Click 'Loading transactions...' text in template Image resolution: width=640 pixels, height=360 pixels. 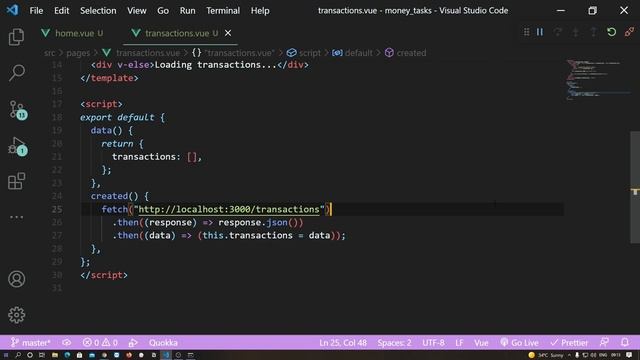(x=216, y=65)
